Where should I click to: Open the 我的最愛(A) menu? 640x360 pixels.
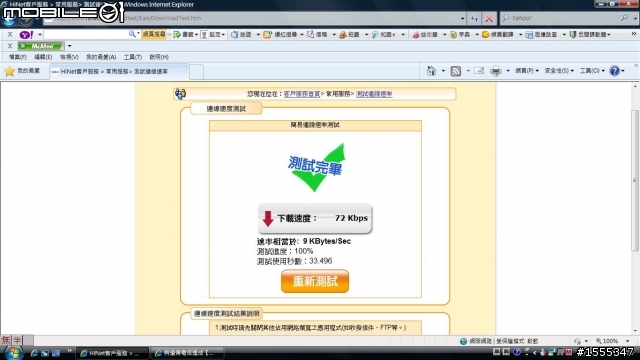pos(101,57)
